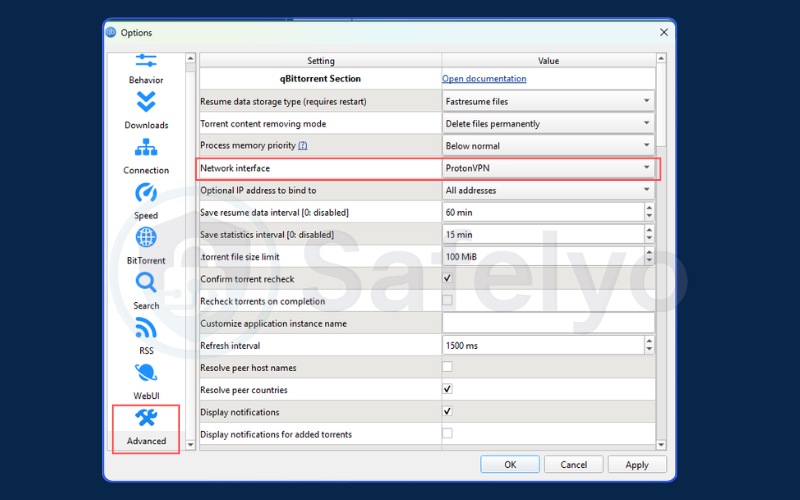The width and height of the screenshot is (800, 500).
Task: Open the Downloads settings icon
Action: (146, 102)
